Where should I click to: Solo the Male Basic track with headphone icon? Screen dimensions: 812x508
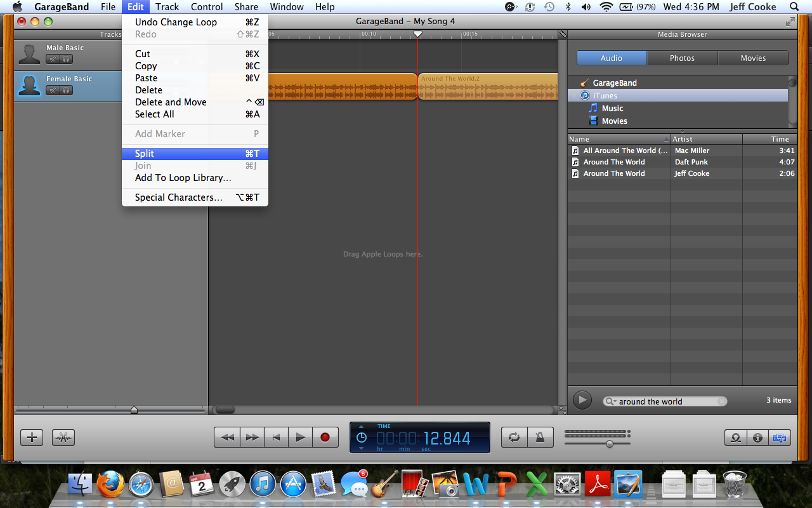coord(66,59)
